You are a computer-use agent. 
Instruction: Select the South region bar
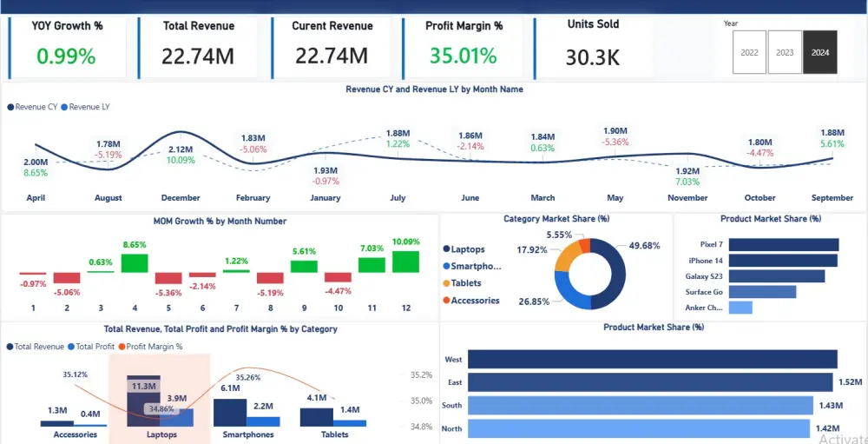pyautogui.click(x=641, y=405)
